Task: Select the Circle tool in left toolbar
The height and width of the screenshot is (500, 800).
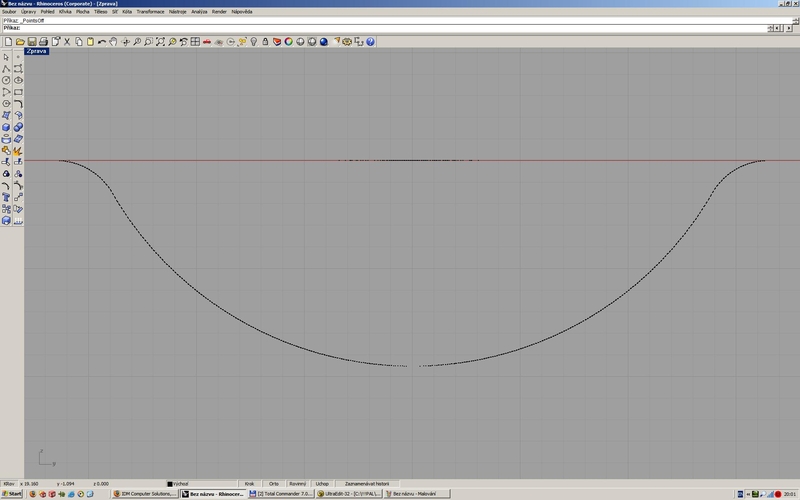Action: [7, 80]
